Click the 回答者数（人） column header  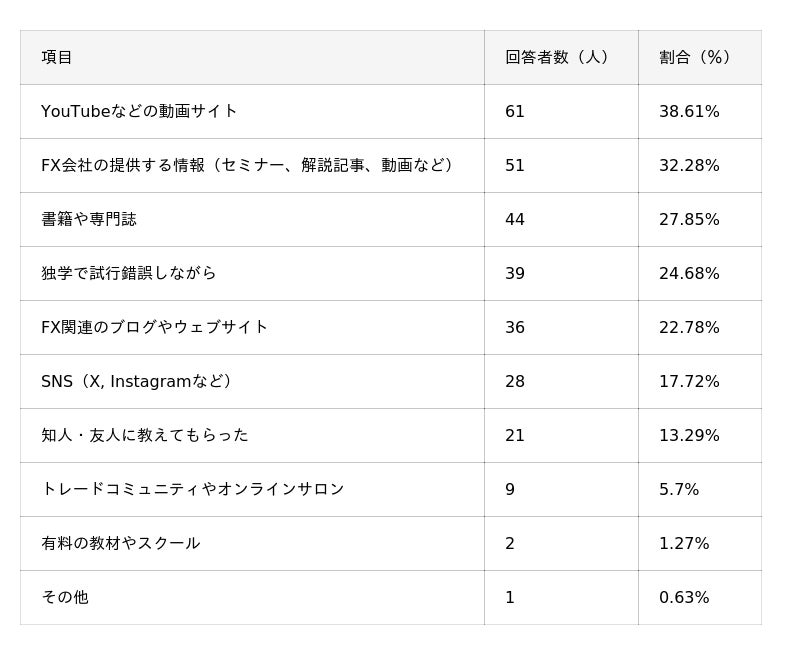tap(558, 57)
